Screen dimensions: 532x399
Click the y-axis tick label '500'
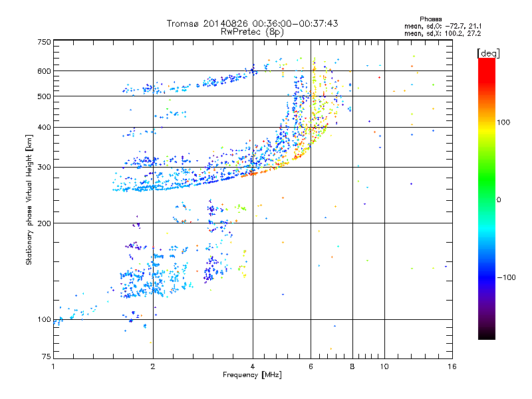pos(44,96)
